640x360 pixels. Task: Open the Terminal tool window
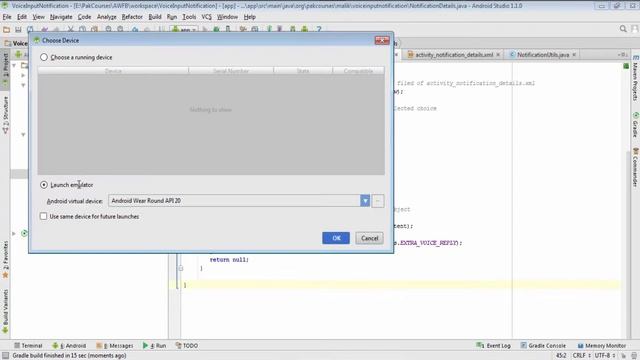[x=28, y=345]
